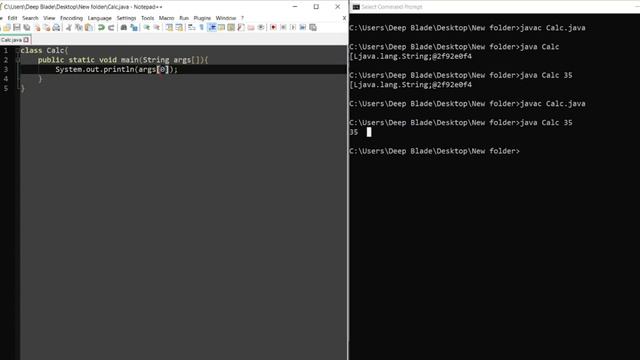This screenshot has width=640, height=360.
Task: Open the View menu
Action: pos(49,18)
